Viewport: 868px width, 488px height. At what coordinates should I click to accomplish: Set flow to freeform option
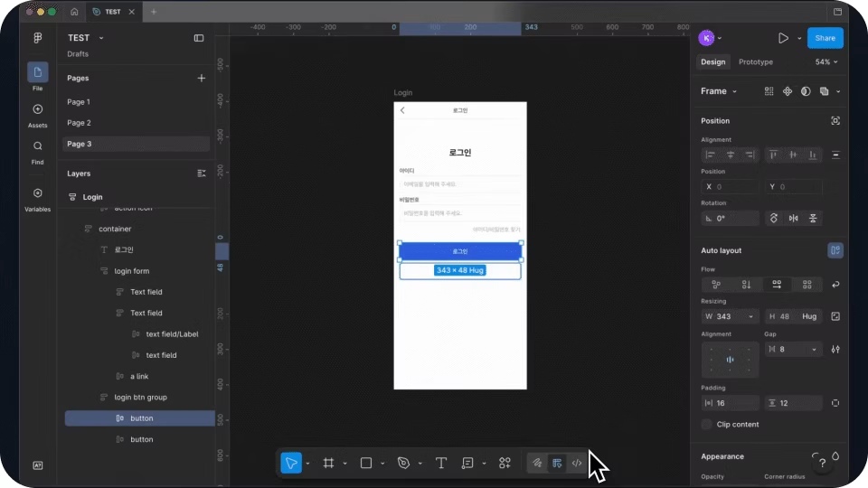[716, 285]
